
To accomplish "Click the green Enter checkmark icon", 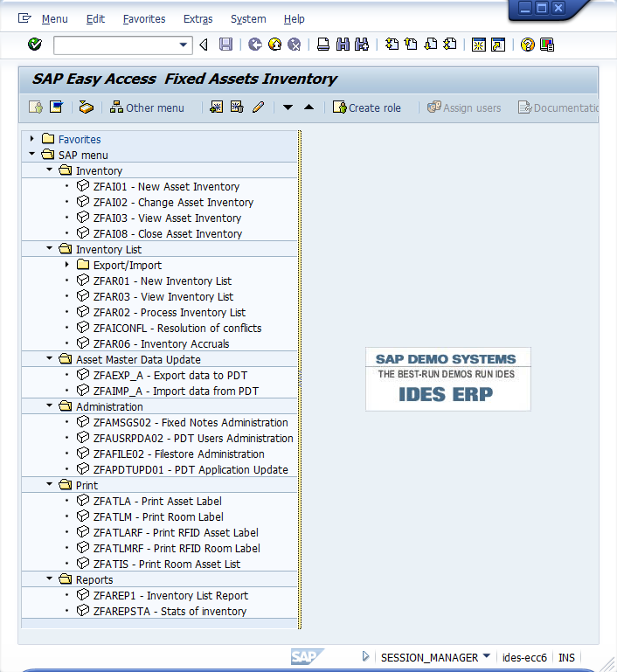I will [35, 45].
